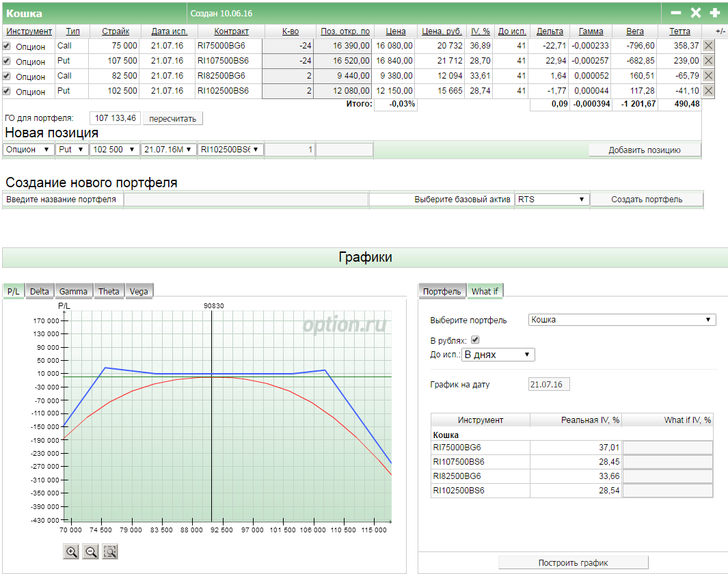Sort by the 'Гамма' column header
Viewport: 728px width, 574px height.
coord(591,31)
